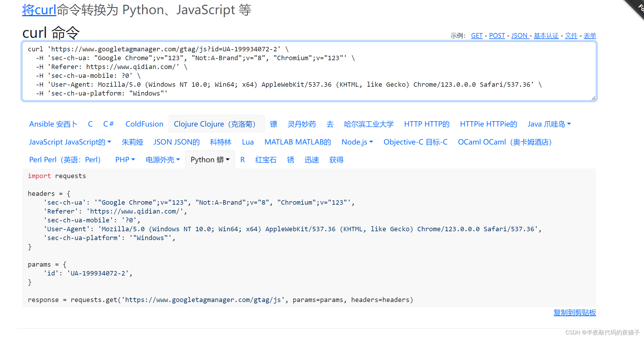Viewport: 644px width, 338px height.
Task: Select the HTTPie tab
Action: [x=488, y=124]
